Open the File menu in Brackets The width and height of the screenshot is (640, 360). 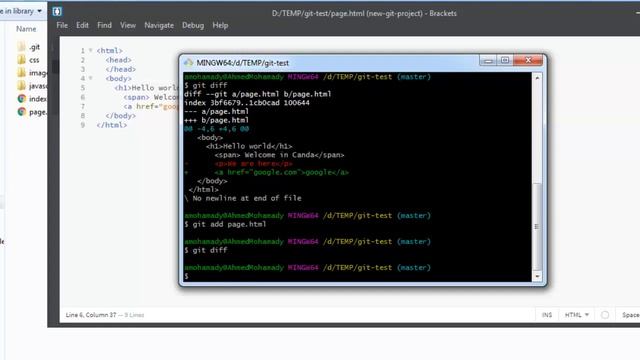pyautogui.click(x=62, y=25)
